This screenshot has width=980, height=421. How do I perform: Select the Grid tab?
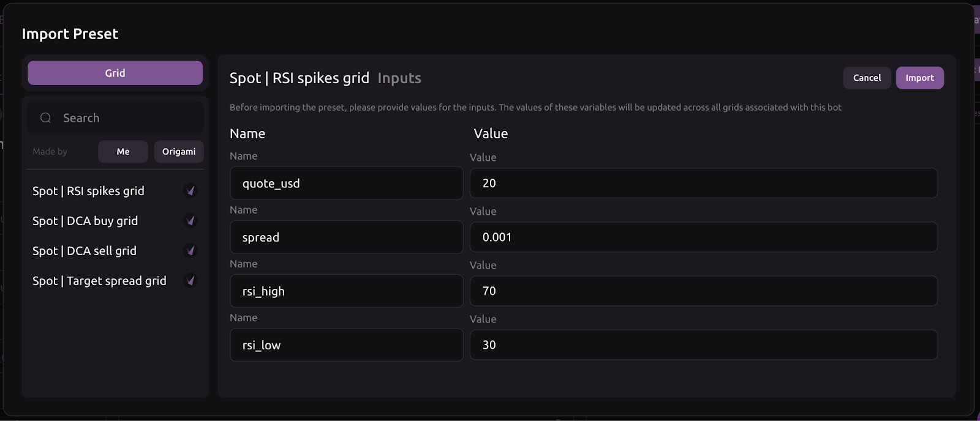point(115,73)
